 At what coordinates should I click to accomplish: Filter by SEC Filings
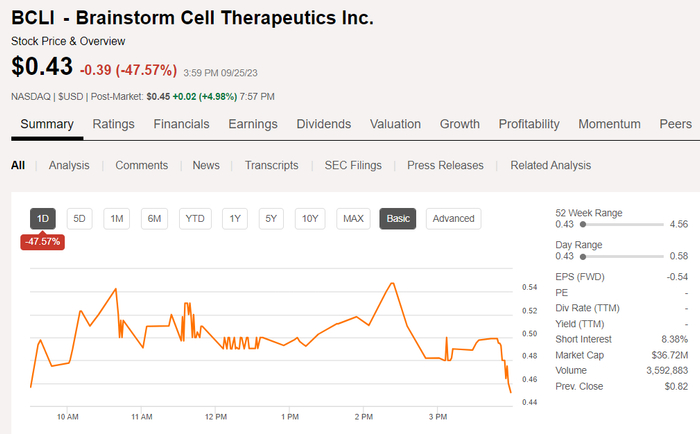pyautogui.click(x=354, y=165)
